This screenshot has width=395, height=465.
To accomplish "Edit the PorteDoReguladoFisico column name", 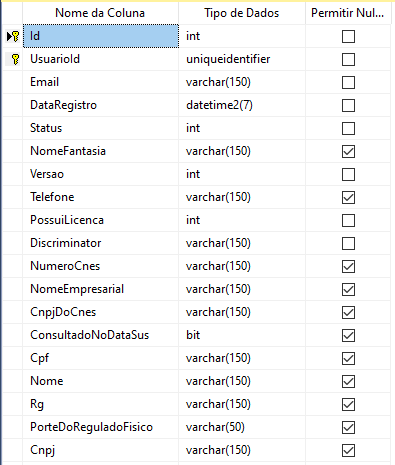I will (x=101, y=427).
